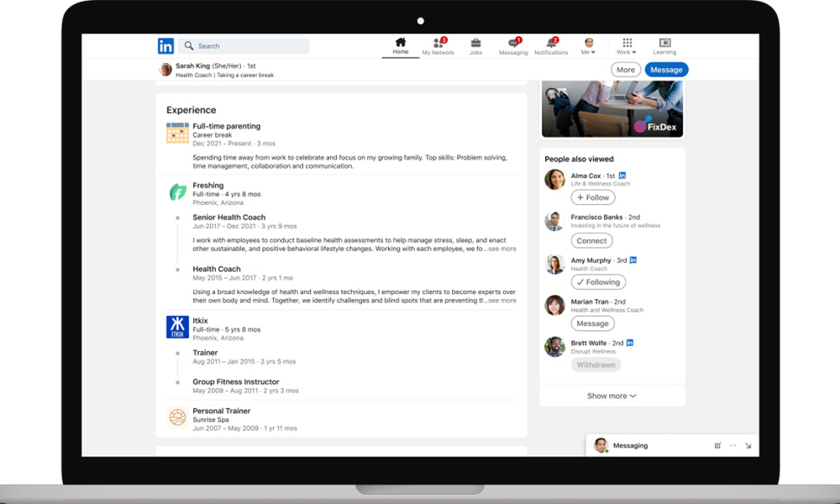This screenshot has width=840, height=504.
Task: Click the Messaging bar title
Action: coord(630,445)
